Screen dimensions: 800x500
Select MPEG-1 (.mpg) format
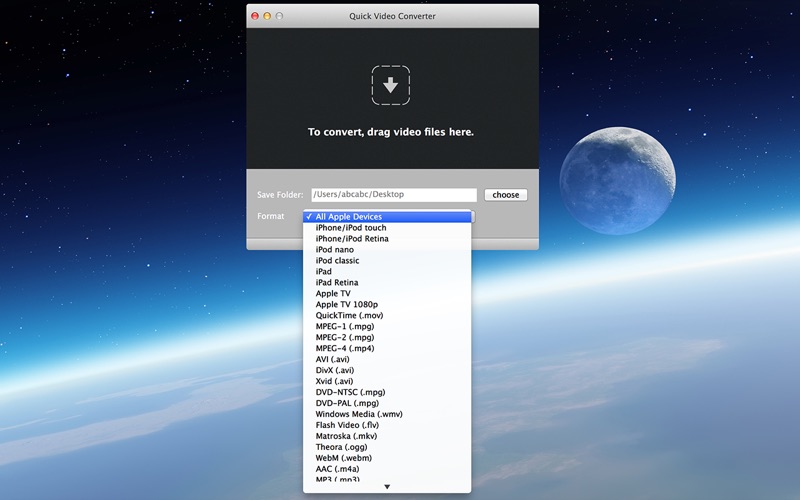tap(387, 327)
